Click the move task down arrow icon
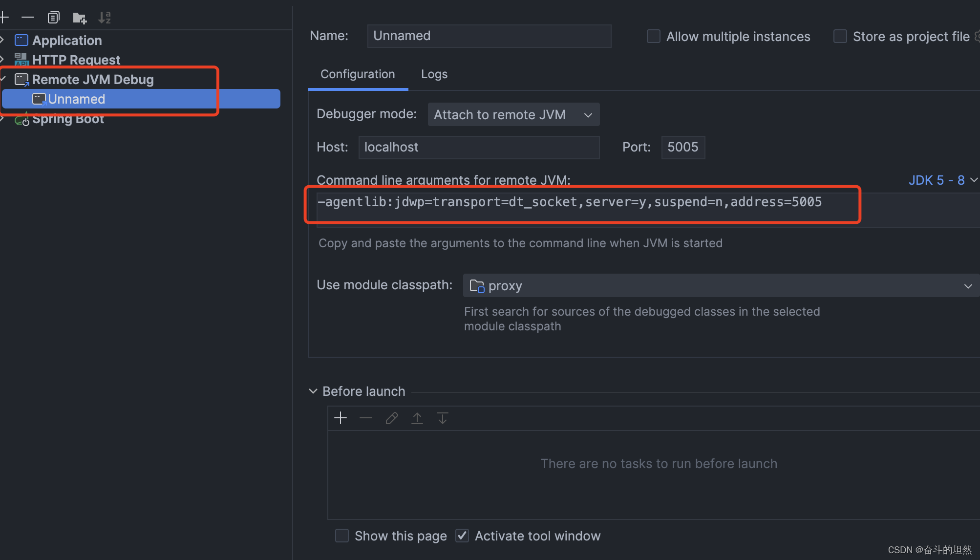 pos(442,418)
